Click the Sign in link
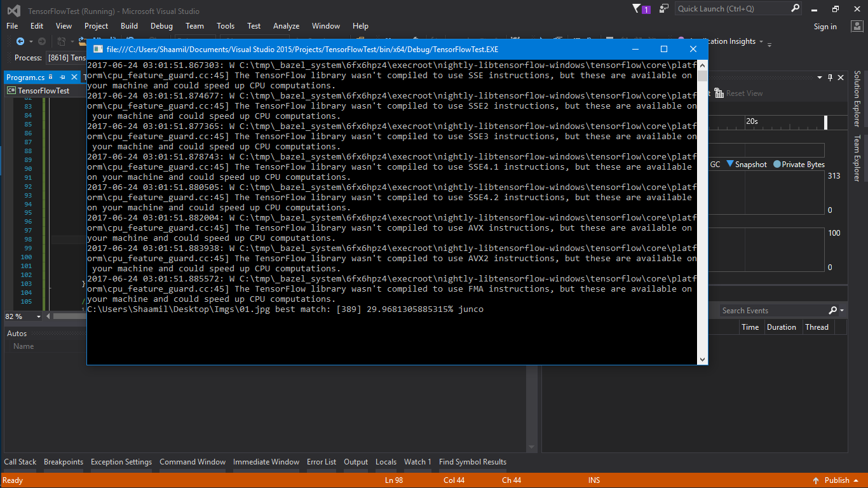868x488 pixels. click(825, 27)
